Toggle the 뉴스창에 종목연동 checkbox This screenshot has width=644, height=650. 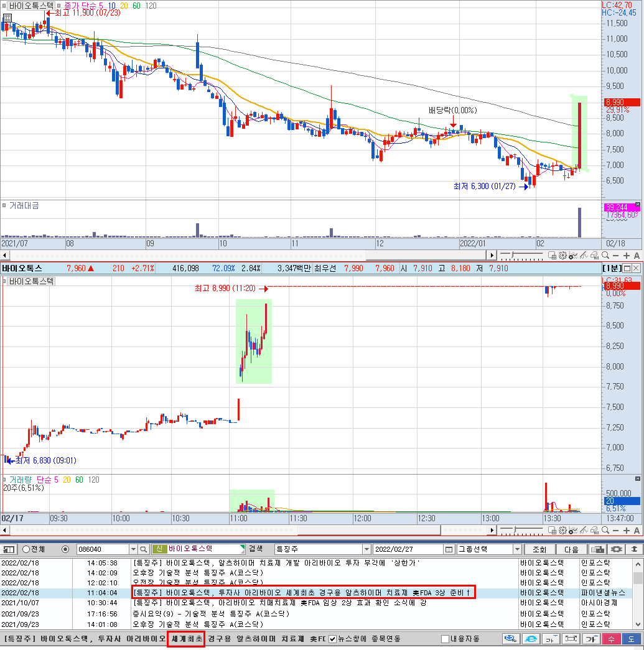pos(332,639)
